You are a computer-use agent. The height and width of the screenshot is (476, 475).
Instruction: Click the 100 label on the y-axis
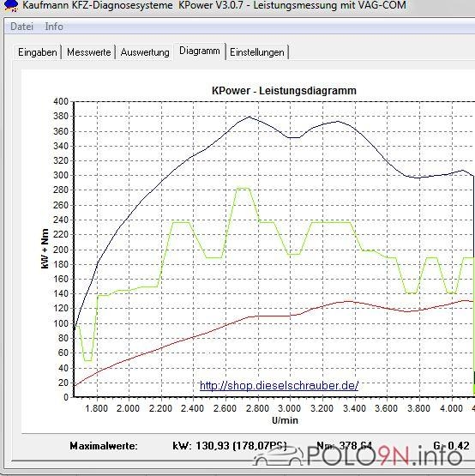[61, 323]
